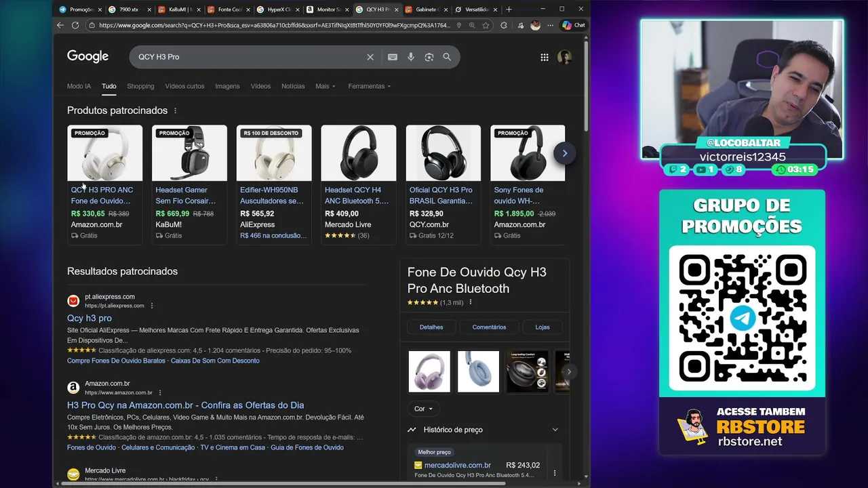
Task: Open the Comentários button in product panel
Action: tap(489, 327)
